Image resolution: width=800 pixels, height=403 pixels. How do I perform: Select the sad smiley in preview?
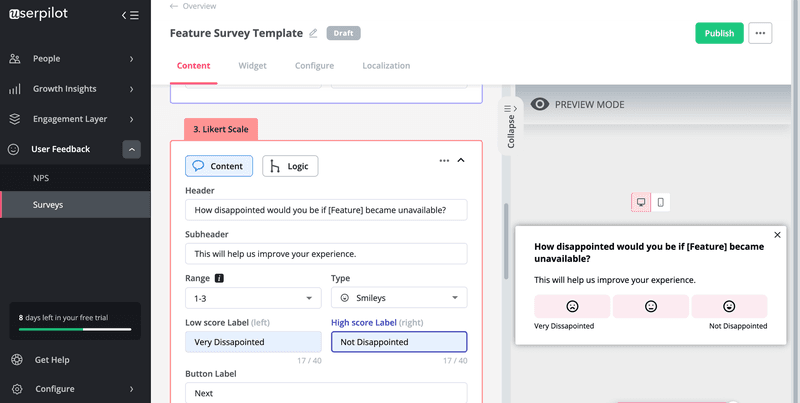coord(572,306)
